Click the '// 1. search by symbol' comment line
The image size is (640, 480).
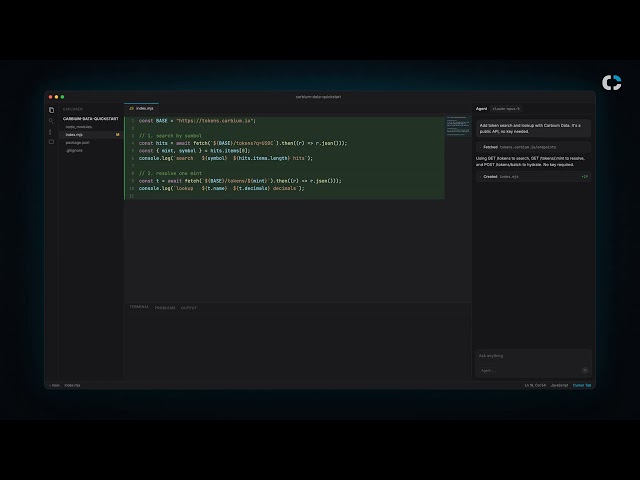tap(170, 136)
